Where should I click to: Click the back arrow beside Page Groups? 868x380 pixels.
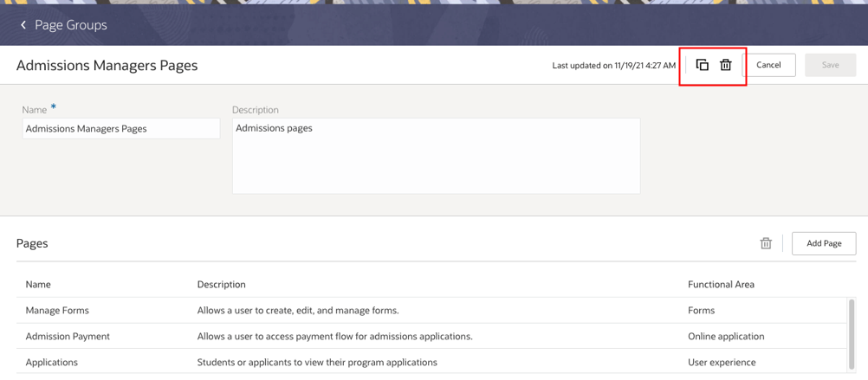tap(23, 25)
